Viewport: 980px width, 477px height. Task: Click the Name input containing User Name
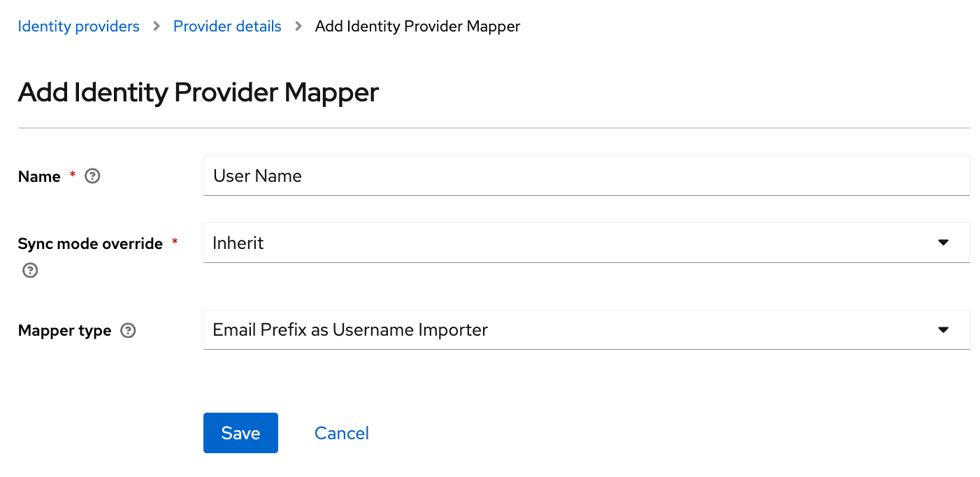click(x=586, y=176)
